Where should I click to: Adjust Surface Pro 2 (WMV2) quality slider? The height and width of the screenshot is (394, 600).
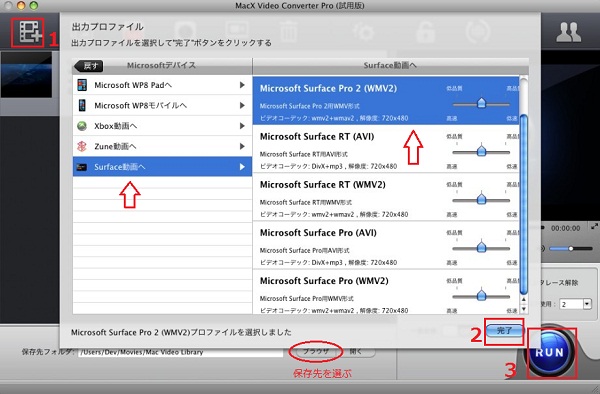tap(481, 104)
